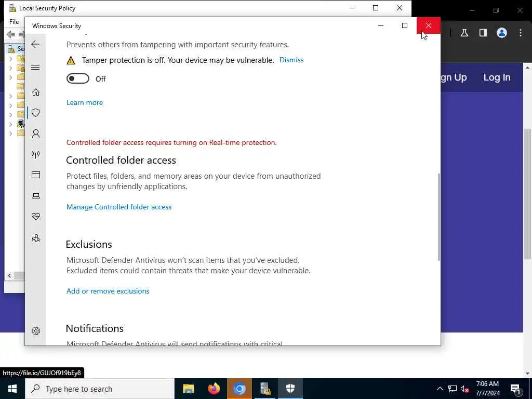Image resolution: width=532 pixels, height=399 pixels.
Task: Open the Home page in Windows Security
Action: [36, 92]
